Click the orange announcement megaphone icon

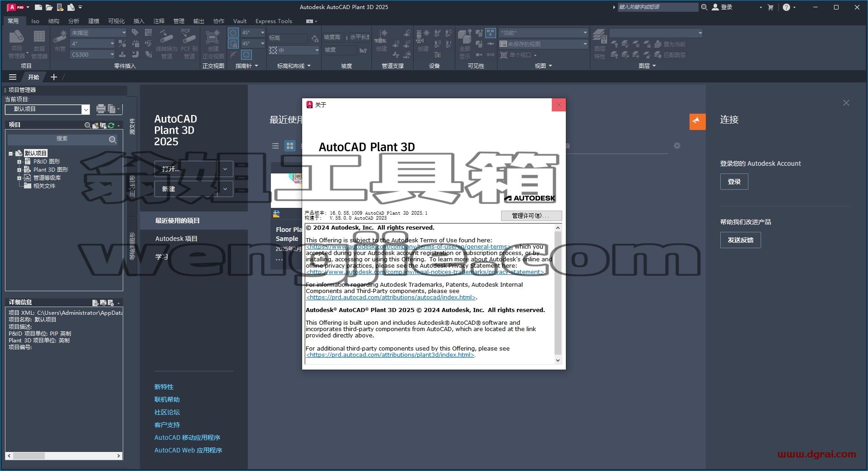(x=697, y=121)
